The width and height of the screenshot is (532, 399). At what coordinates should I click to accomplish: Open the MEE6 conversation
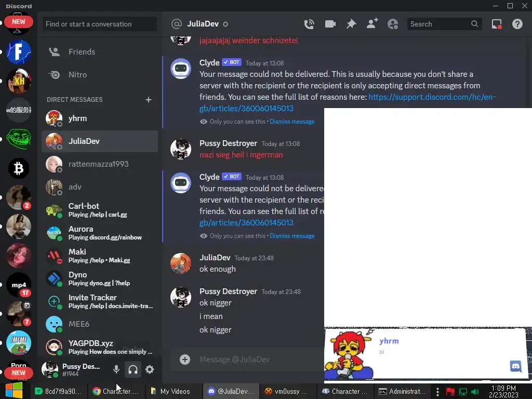tap(99, 324)
